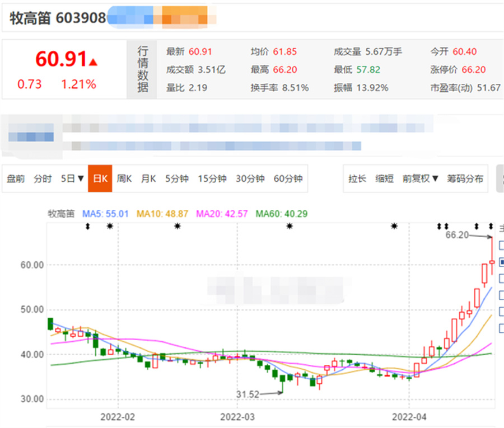
Task: Click the star event marker nearest 2022-02
Action: tap(110, 226)
